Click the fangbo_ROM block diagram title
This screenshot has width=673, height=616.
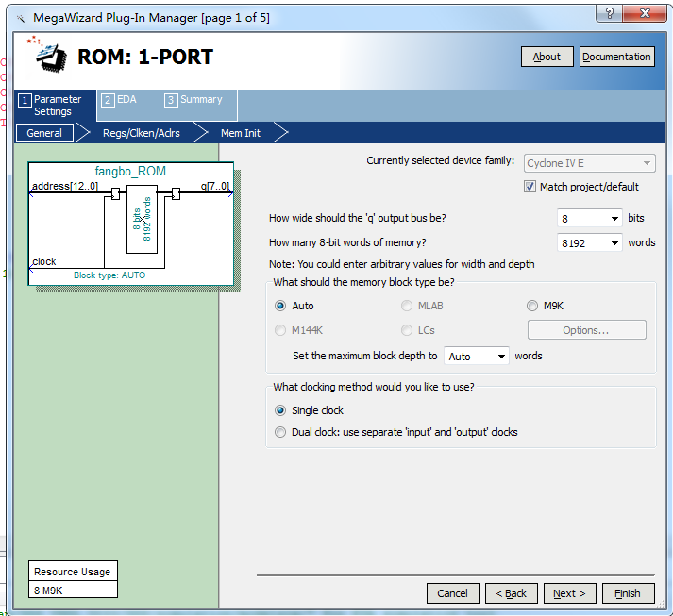130,171
